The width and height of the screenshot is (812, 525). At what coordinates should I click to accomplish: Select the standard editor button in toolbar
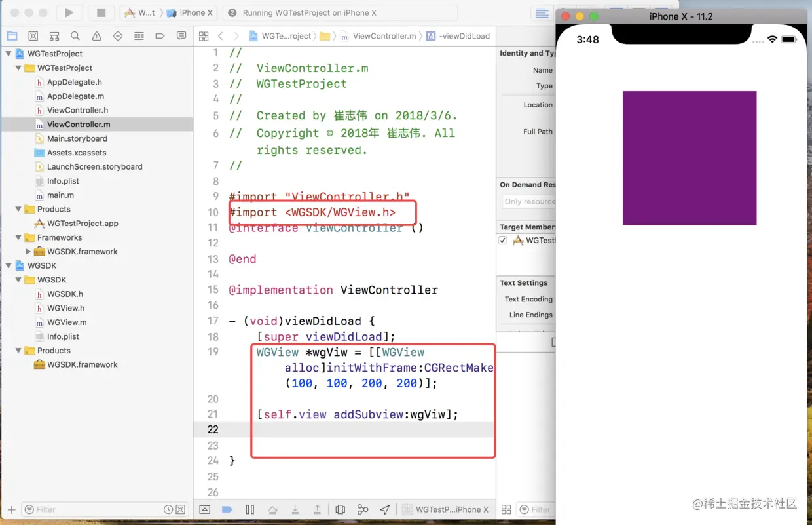pos(542,13)
